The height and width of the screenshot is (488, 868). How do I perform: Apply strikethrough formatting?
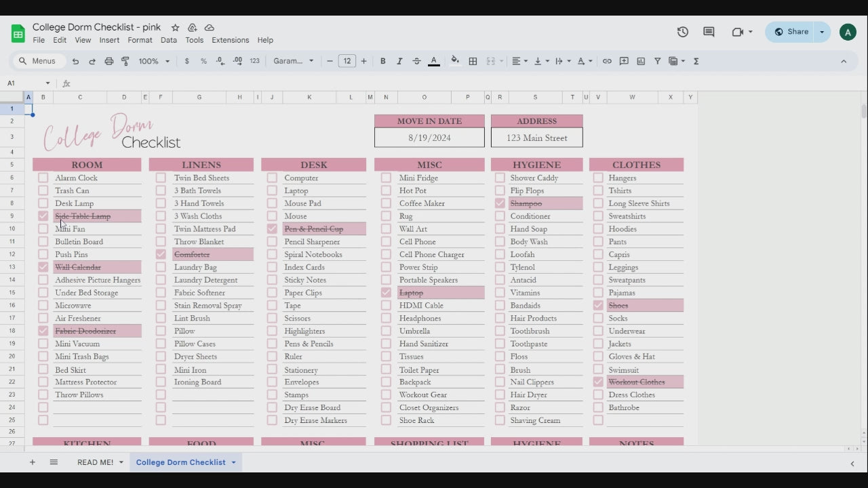tap(416, 61)
